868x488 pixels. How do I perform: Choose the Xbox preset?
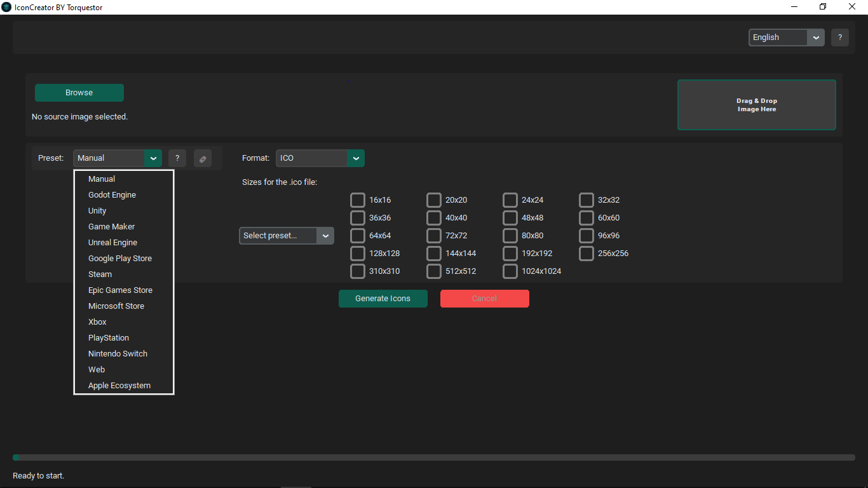[x=124, y=322]
